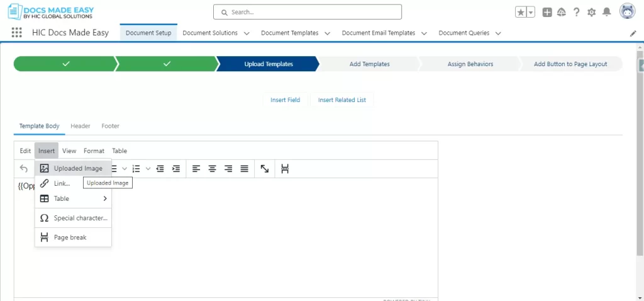Open the user profile avatar

click(627, 11)
